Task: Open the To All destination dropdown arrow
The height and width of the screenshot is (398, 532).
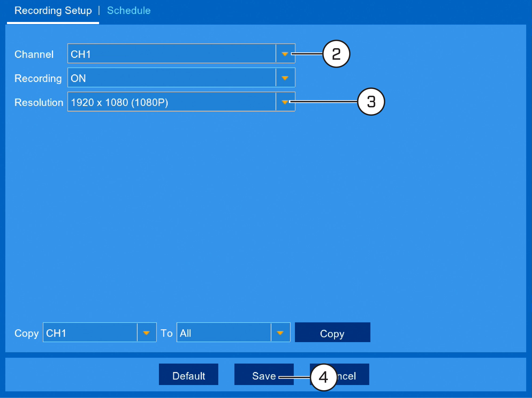Action: [280, 332]
